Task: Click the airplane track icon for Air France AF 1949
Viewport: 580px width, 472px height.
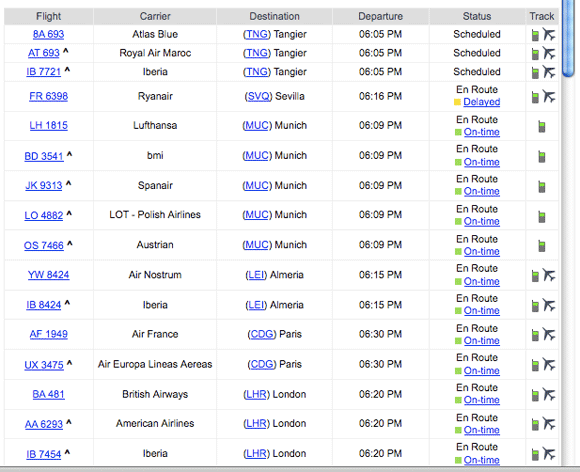Action: pos(549,334)
